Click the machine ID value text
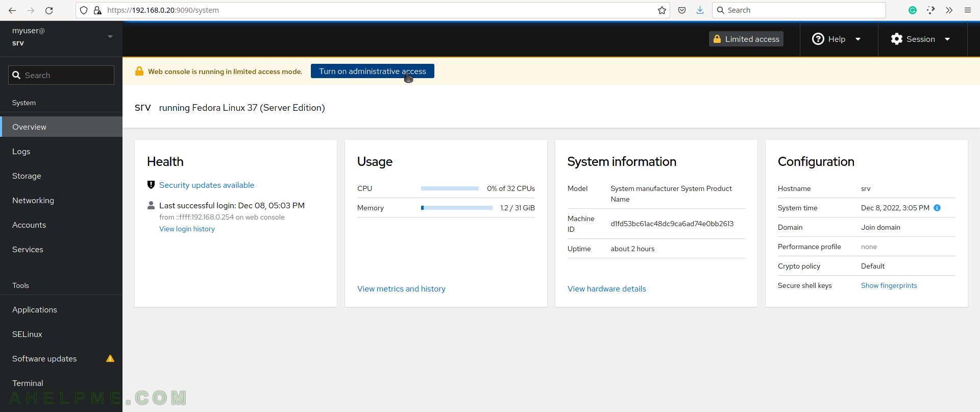The width and height of the screenshot is (980, 412). [672, 224]
